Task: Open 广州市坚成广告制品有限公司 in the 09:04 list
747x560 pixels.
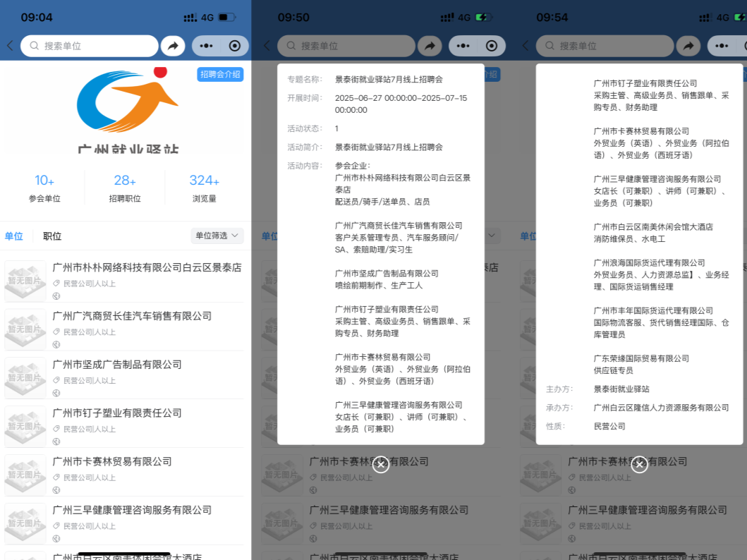Action: 124,377
